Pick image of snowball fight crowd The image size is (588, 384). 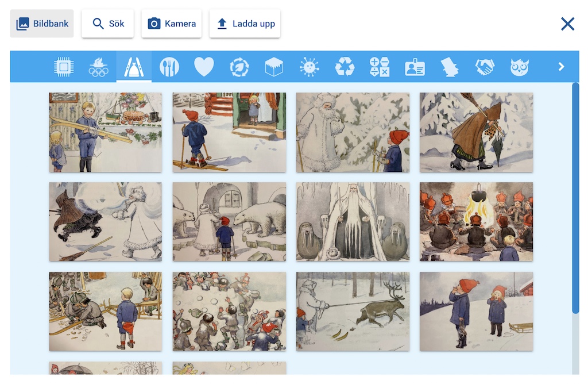click(229, 312)
